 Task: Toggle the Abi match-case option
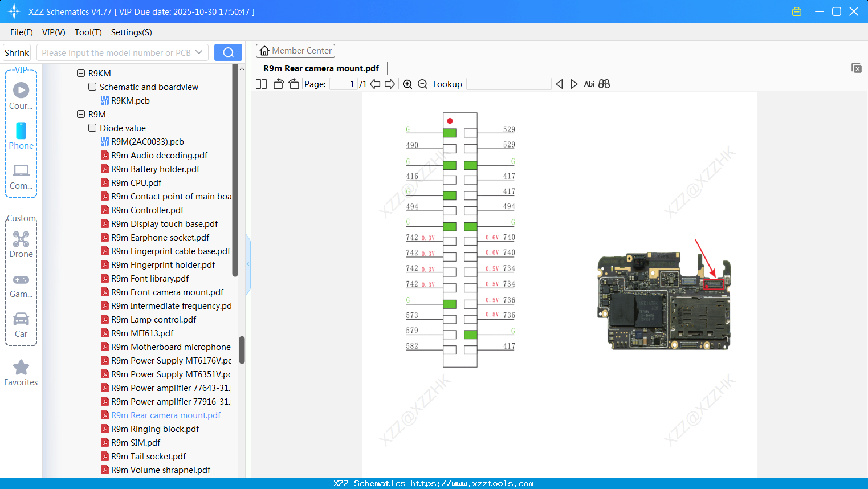[589, 84]
